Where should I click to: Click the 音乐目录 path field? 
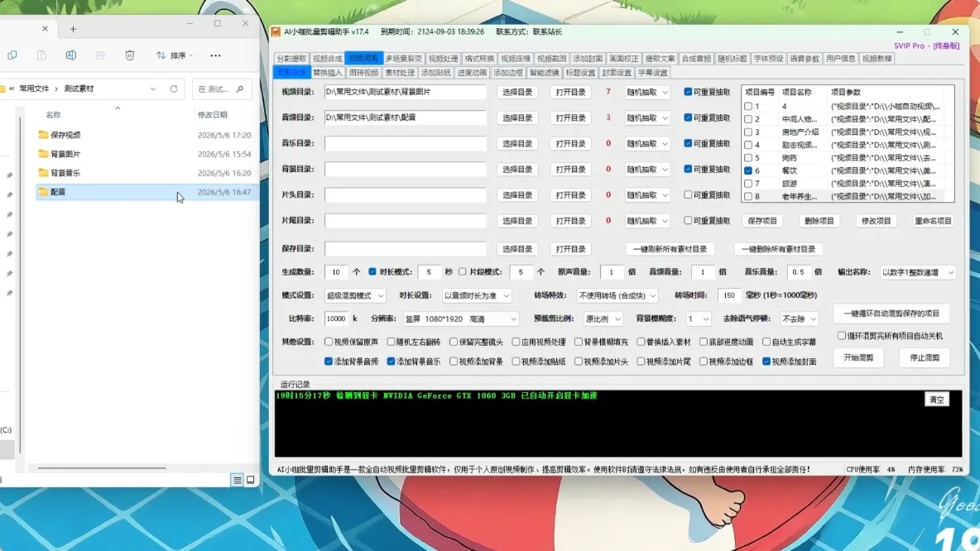(405, 144)
